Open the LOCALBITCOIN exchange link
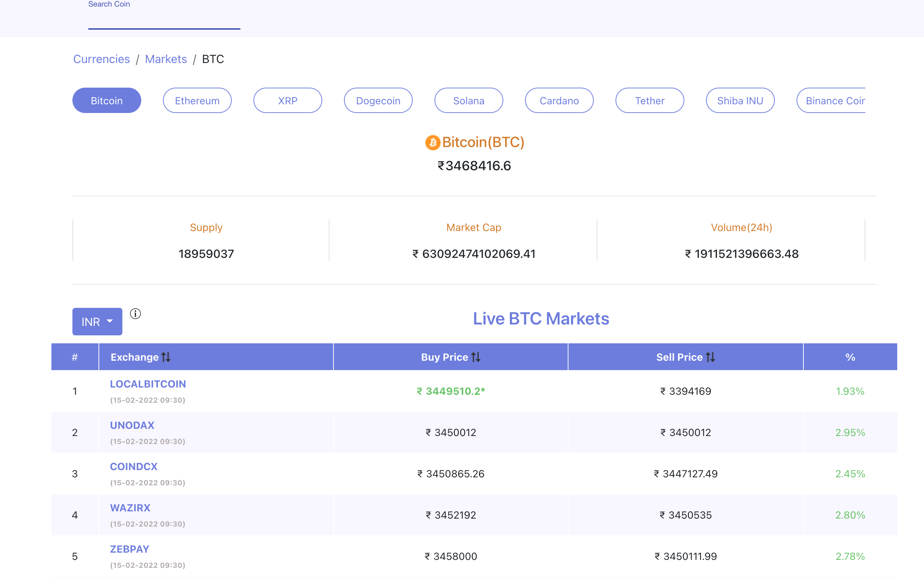The height and width of the screenshot is (578, 924). click(148, 384)
